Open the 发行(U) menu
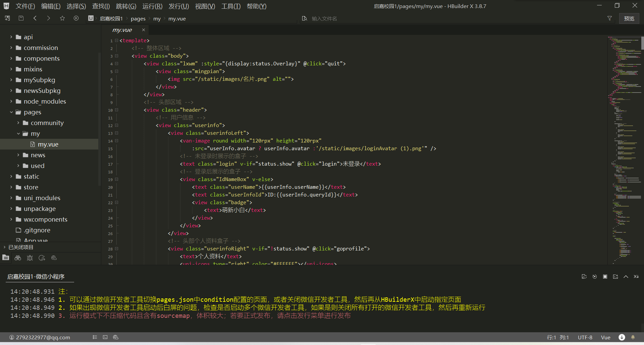 click(x=178, y=6)
